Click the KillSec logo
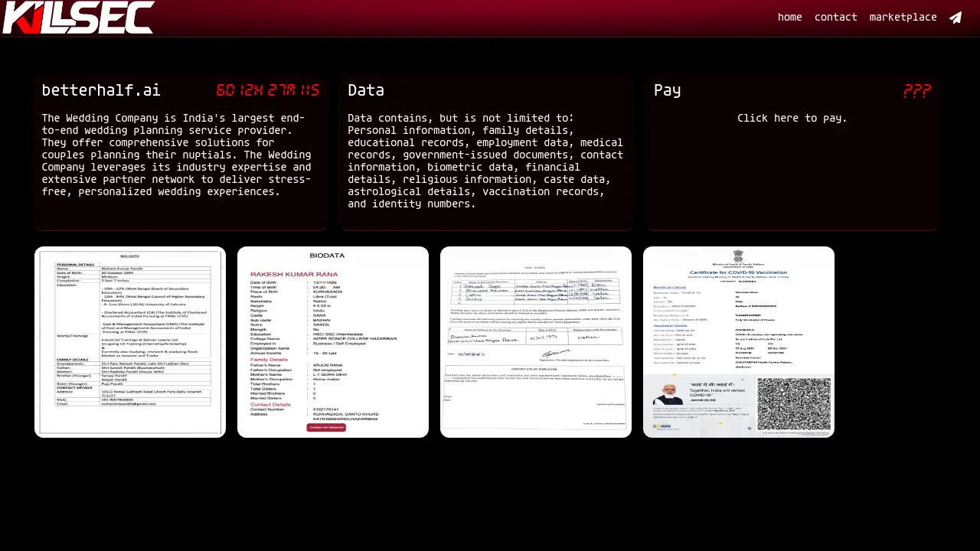The width and height of the screenshot is (980, 551). pos(78,18)
